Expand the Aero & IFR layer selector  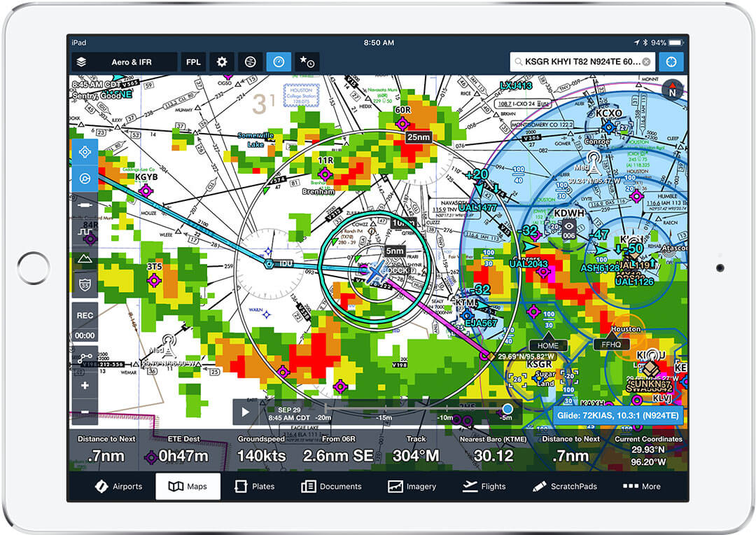tap(125, 62)
